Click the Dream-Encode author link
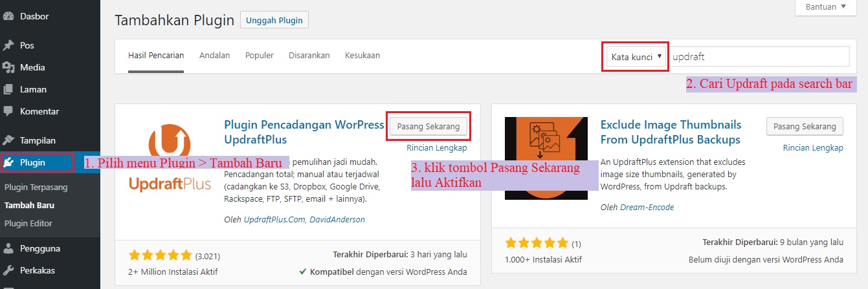This screenshot has width=868, height=289. click(647, 208)
